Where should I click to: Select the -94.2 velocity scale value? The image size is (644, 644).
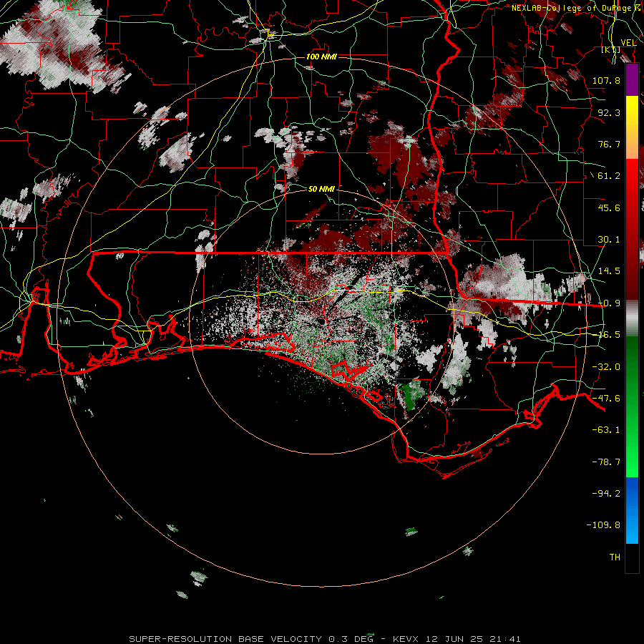(x=606, y=494)
